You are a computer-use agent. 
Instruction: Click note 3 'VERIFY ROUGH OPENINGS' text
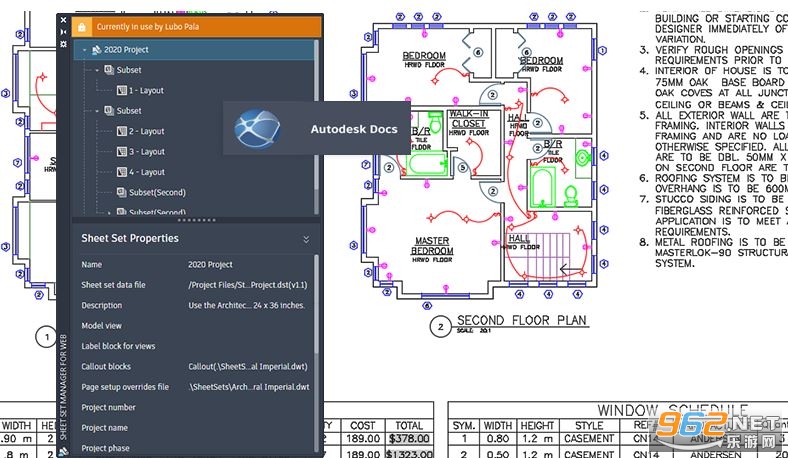coord(719,50)
